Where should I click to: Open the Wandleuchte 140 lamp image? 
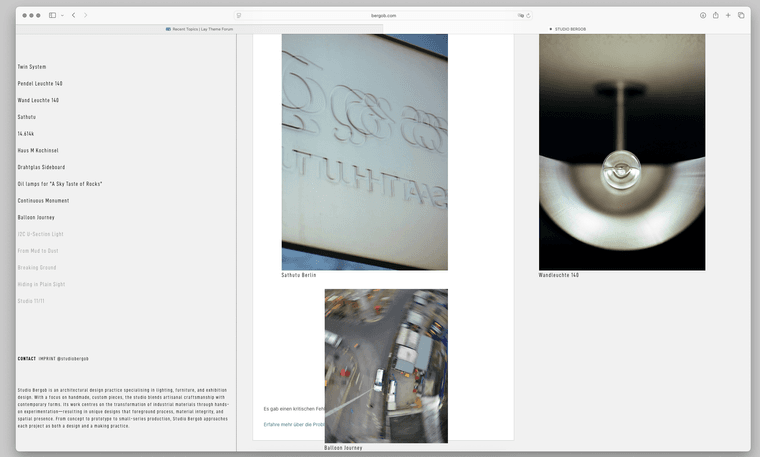[621, 152]
